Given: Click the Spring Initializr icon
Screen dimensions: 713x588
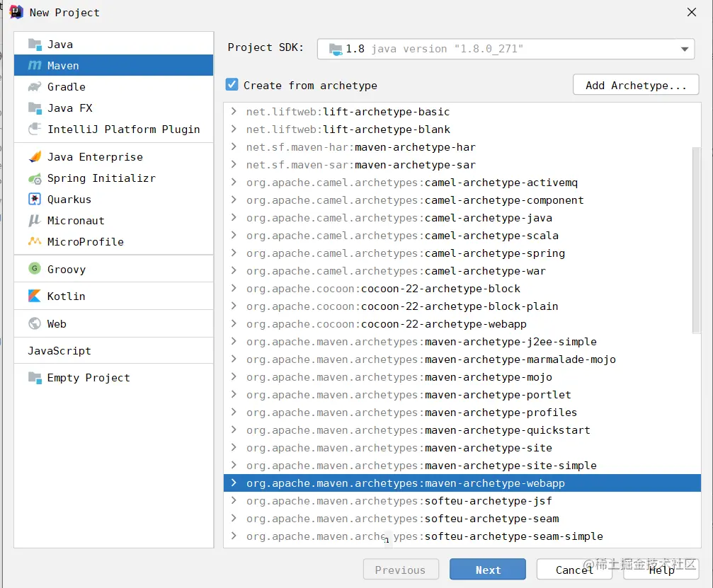Looking at the screenshot, I should pos(35,178).
